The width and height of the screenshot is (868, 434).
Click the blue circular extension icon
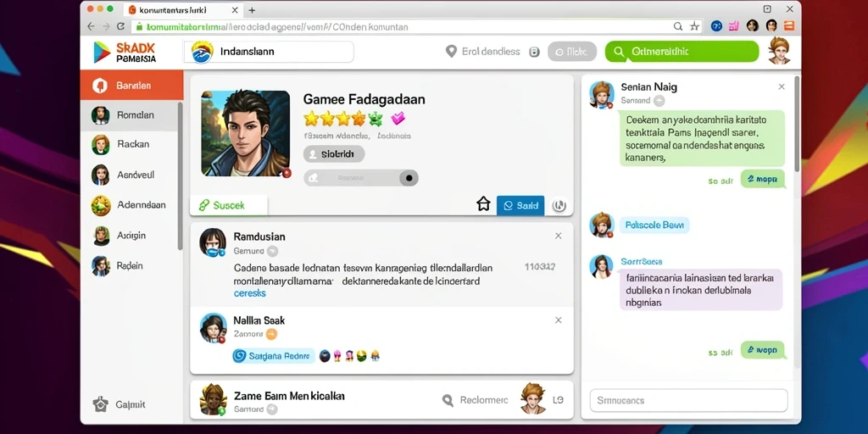tap(716, 25)
